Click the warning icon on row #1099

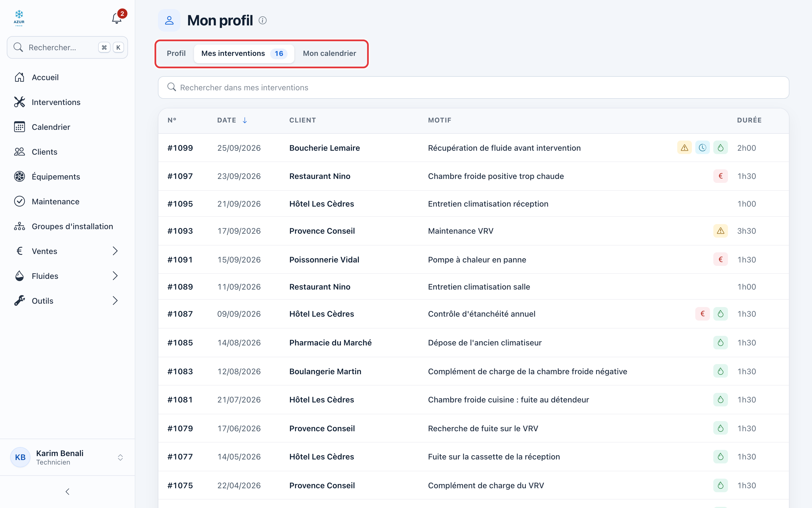[684, 148]
